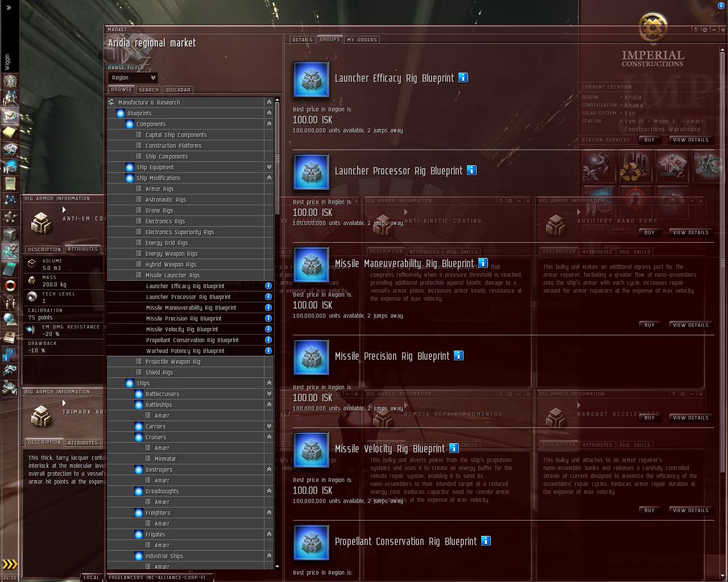The image size is (728, 582).
Task: Switch to the Quickbar tab
Action: (178, 90)
